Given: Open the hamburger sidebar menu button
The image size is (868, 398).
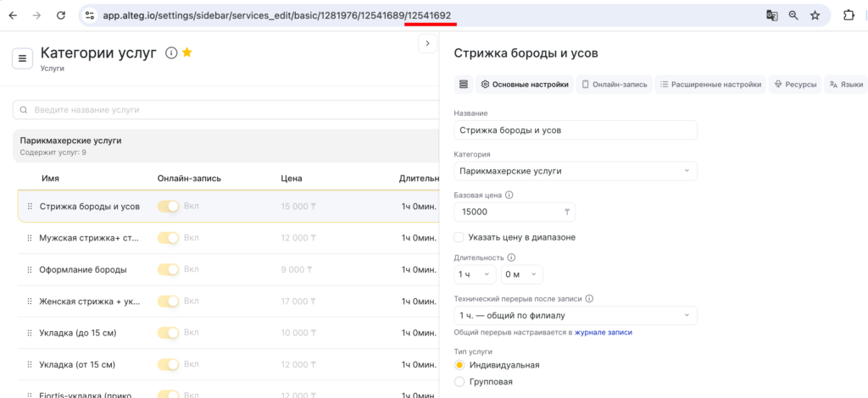Looking at the screenshot, I should (22, 58).
